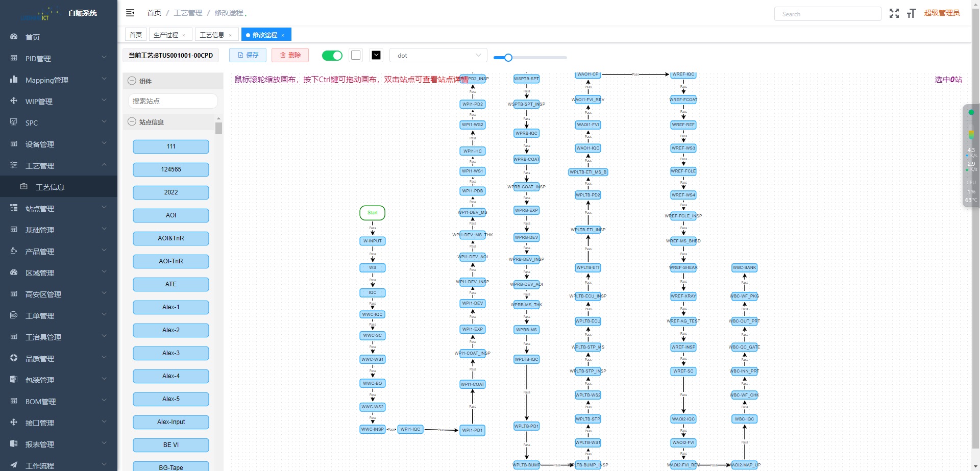
Task: Open the dot layout dropdown
Action: [x=438, y=55]
